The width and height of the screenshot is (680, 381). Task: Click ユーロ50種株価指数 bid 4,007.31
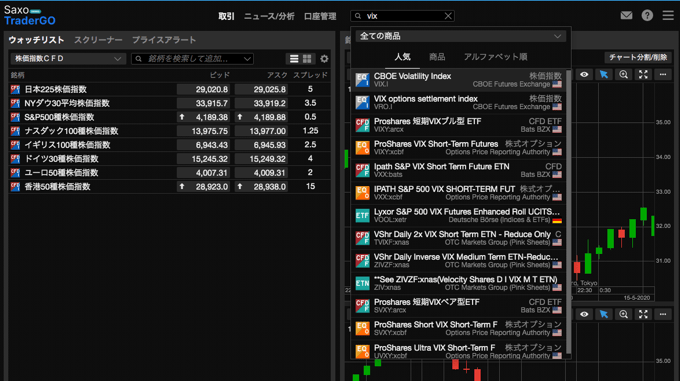coord(203,173)
